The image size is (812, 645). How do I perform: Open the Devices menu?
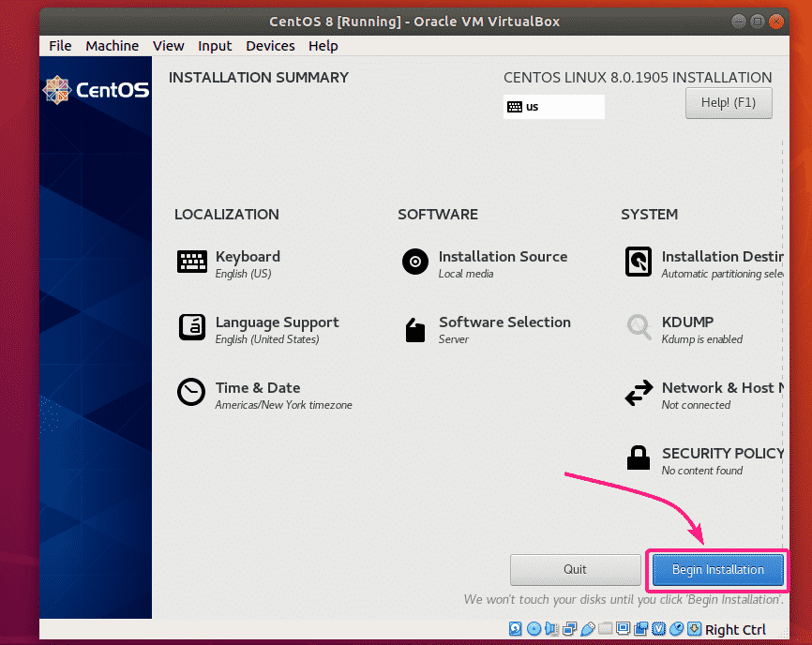click(x=270, y=45)
